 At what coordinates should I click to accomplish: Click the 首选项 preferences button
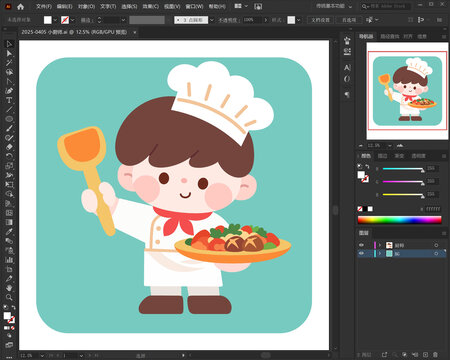pos(349,20)
